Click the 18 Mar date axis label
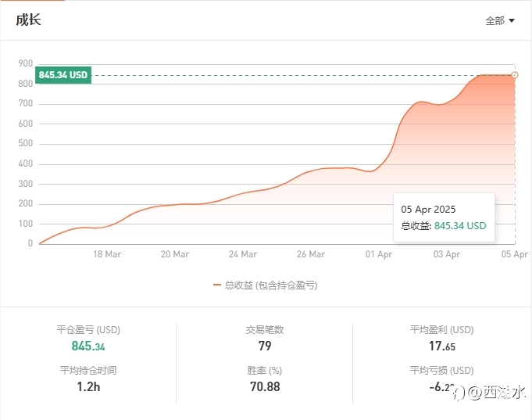Image resolution: width=532 pixels, height=420 pixels. point(107,254)
